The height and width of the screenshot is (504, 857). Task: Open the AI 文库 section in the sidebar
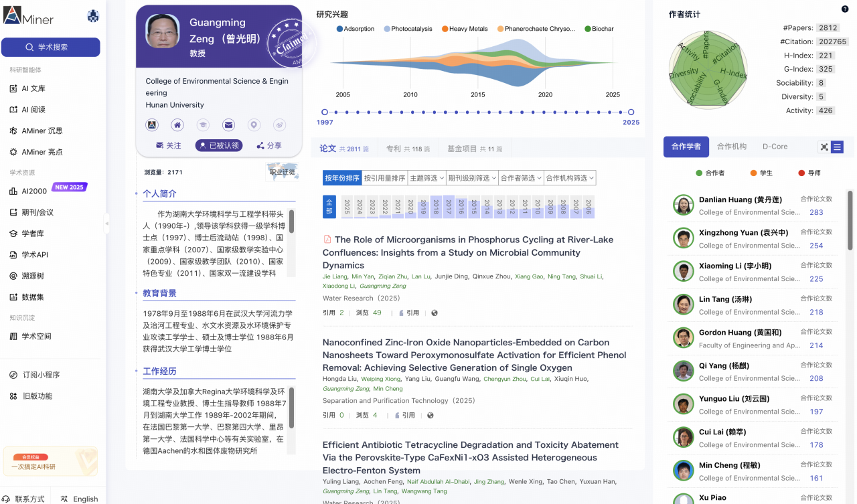pos(33,88)
